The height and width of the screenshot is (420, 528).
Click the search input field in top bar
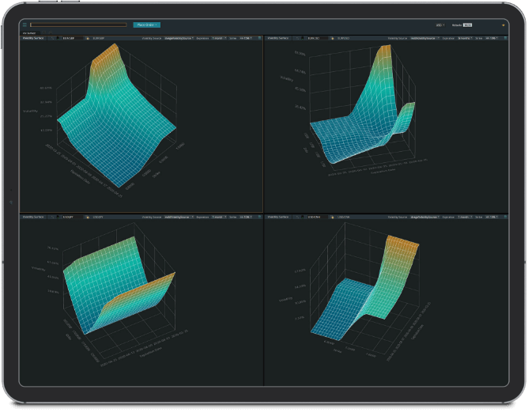[x=77, y=25]
